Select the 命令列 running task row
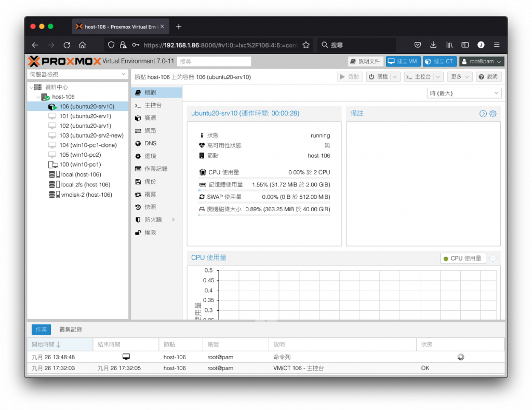Screen dimensions: 532x410 (265, 357)
